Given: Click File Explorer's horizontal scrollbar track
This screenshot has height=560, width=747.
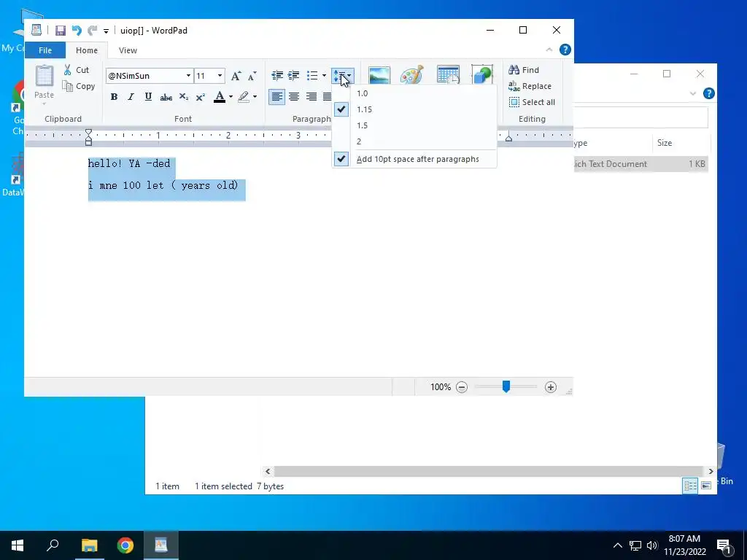Looking at the screenshot, I should [x=489, y=472].
